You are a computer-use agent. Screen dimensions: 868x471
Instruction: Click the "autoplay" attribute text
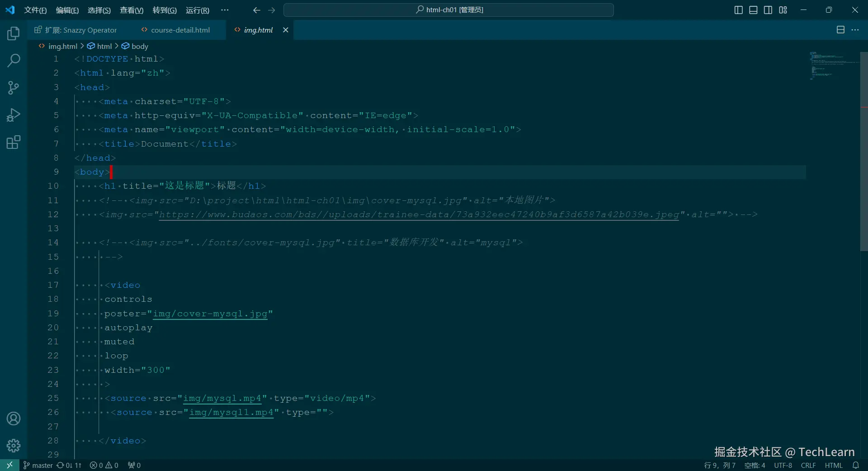coord(128,328)
